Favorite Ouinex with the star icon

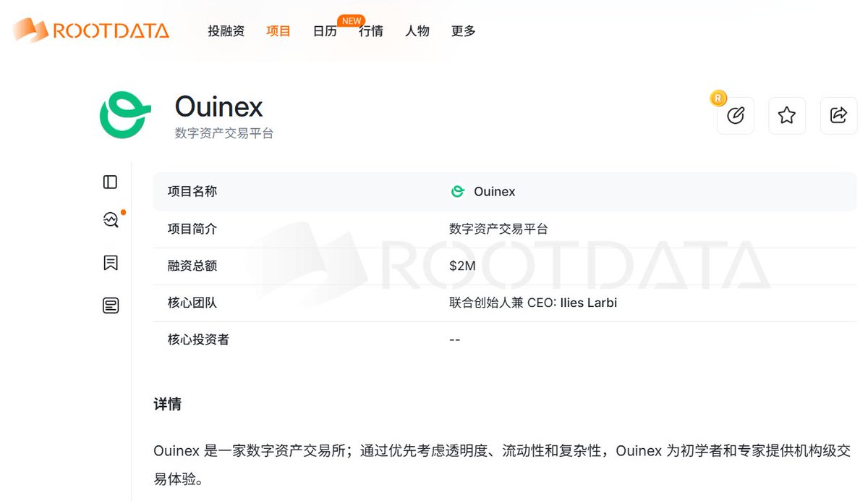pos(787,115)
